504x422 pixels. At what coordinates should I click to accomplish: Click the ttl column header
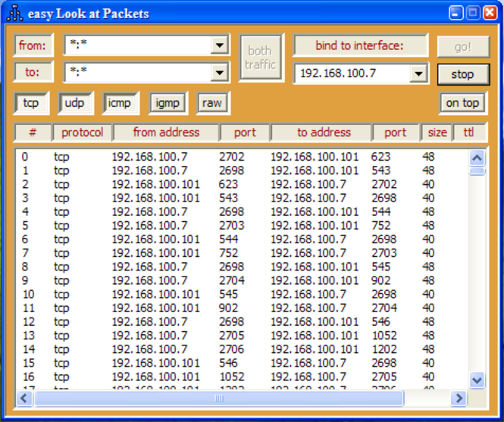pos(470,133)
